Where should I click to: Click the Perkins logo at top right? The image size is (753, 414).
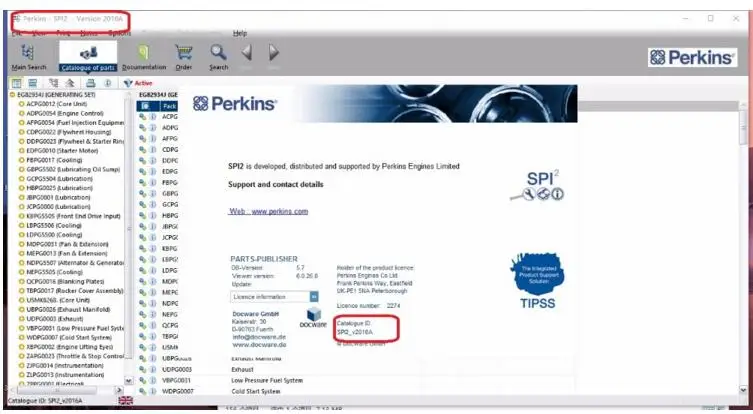692,58
